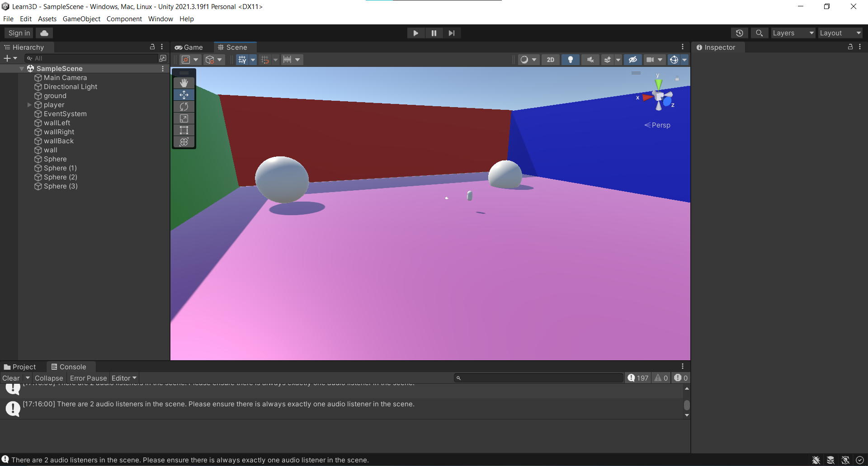Open Undo History icon
868x466 pixels.
click(740, 33)
